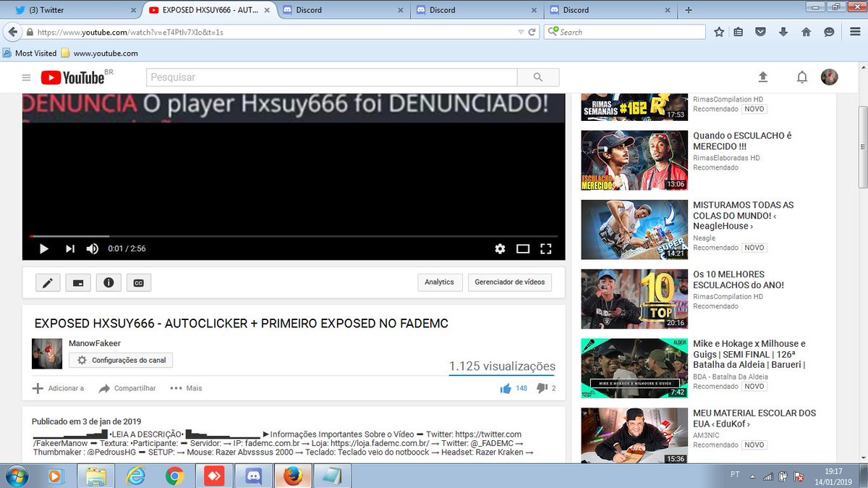
Task: Click the Compartilhar share button
Action: [x=127, y=389]
